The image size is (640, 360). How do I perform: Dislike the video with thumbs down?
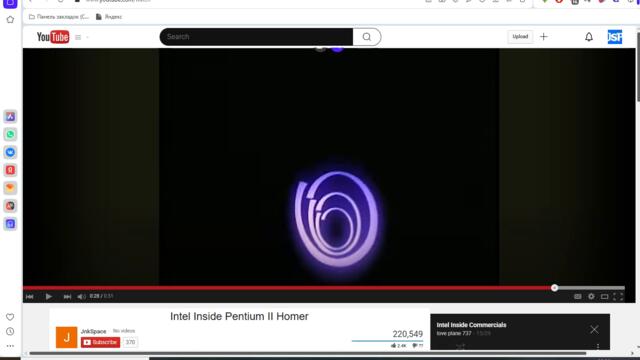tap(418, 346)
